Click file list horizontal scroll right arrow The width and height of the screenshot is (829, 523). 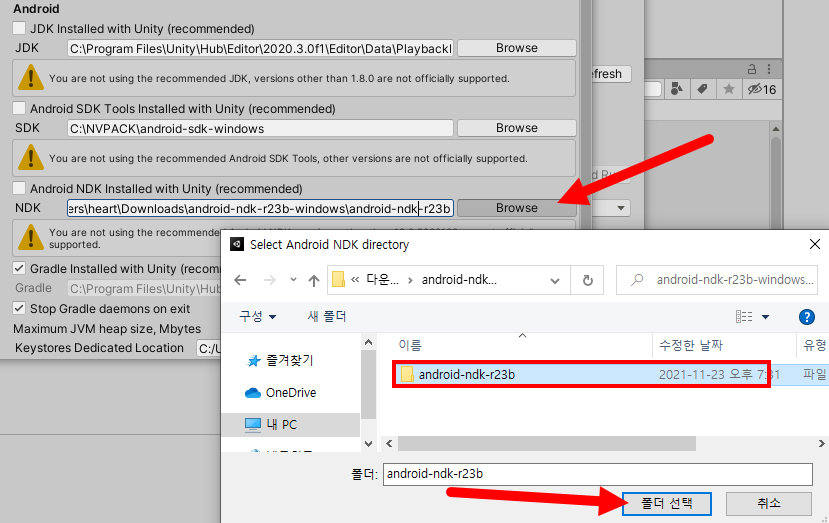click(x=822, y=443)
